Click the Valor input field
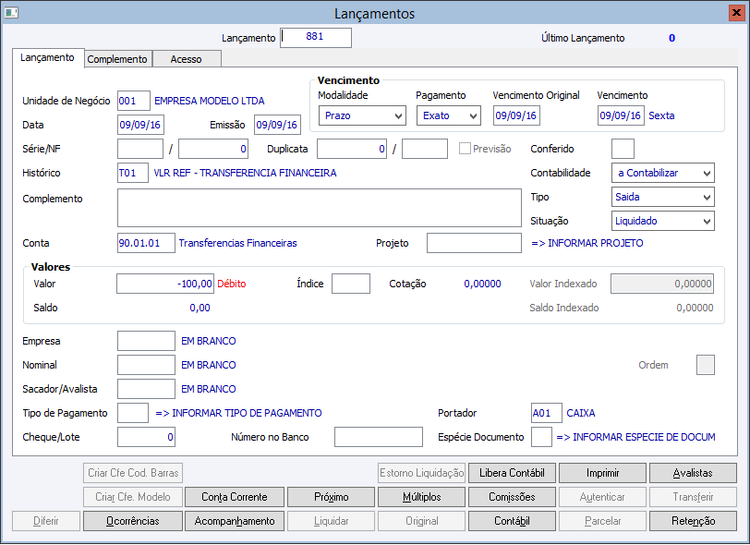 pyautogui.click(x=165, y=284)
